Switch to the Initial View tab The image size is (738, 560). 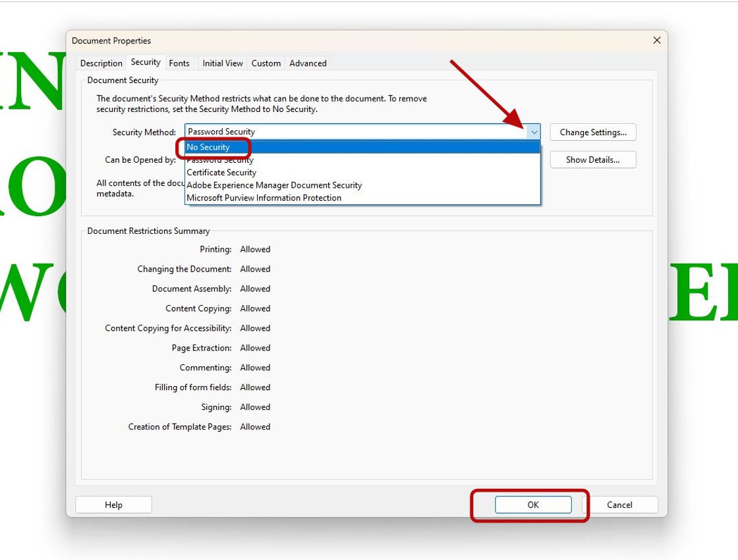tap(223, 63)
